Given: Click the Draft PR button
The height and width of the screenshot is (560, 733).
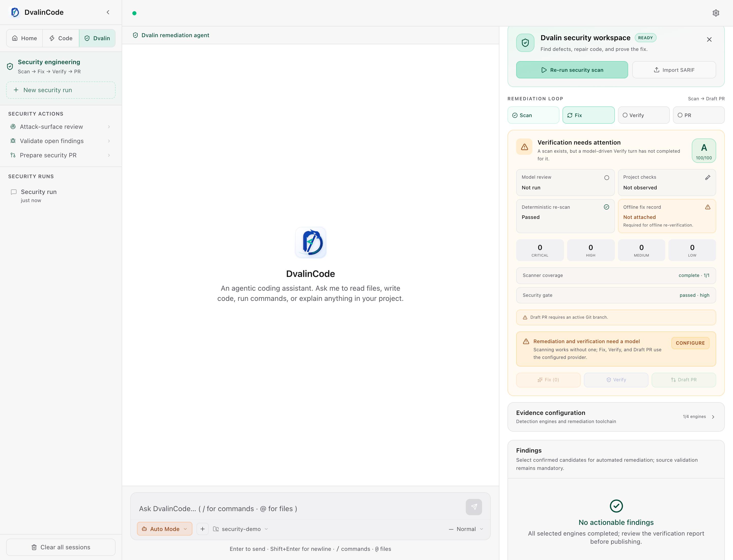Looking at the screenshot, I should 683,380.
